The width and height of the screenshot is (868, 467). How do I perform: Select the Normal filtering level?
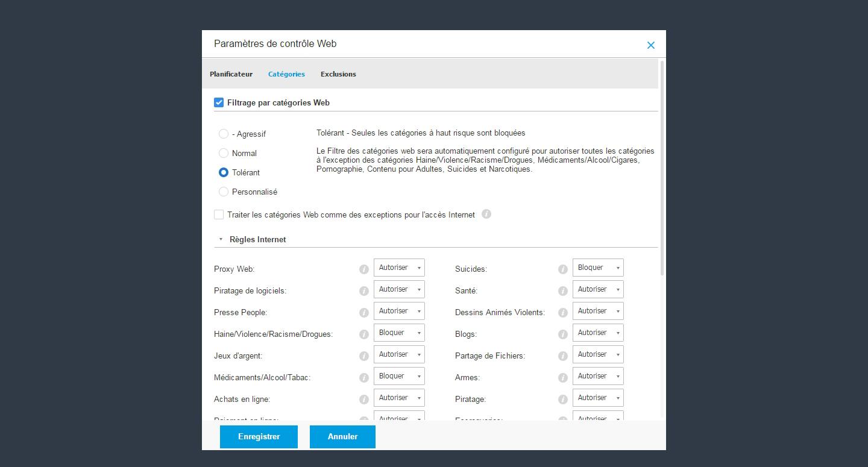click(224, 153)
